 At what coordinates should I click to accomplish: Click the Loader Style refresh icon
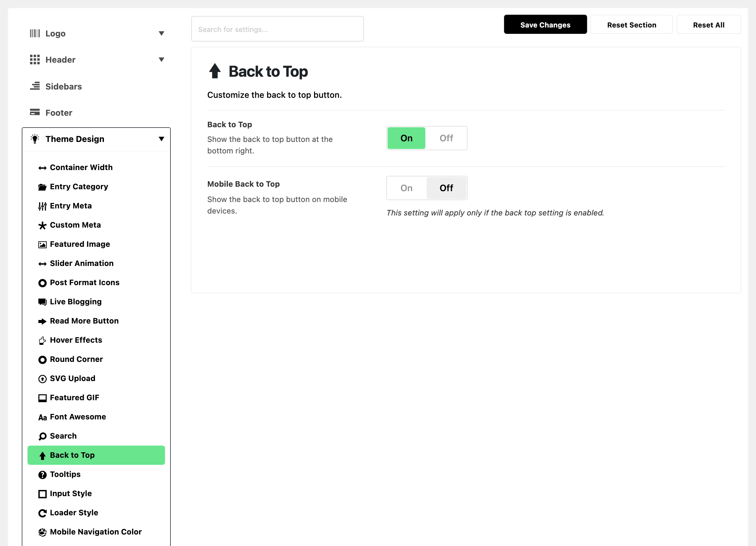pos(42,513)
